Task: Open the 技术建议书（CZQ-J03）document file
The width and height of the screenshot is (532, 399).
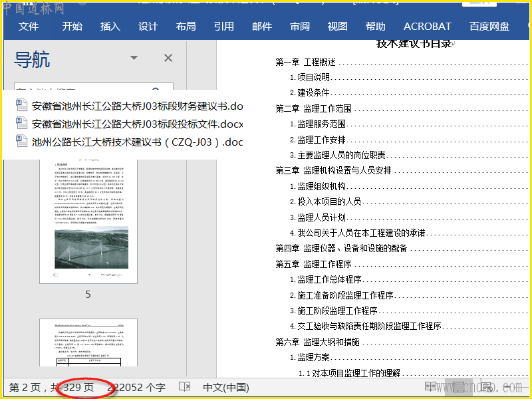Action: 137,142
